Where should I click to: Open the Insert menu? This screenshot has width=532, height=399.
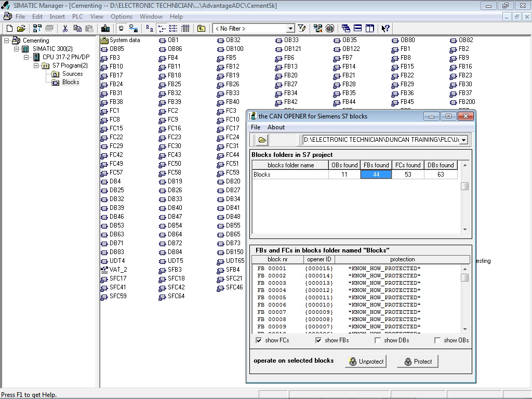pos(57,17)
